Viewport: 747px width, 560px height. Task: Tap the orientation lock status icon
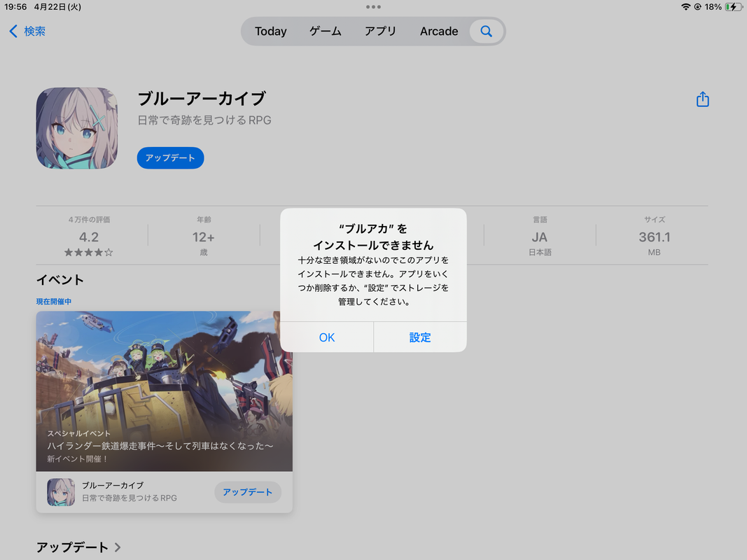coord(698,7)
